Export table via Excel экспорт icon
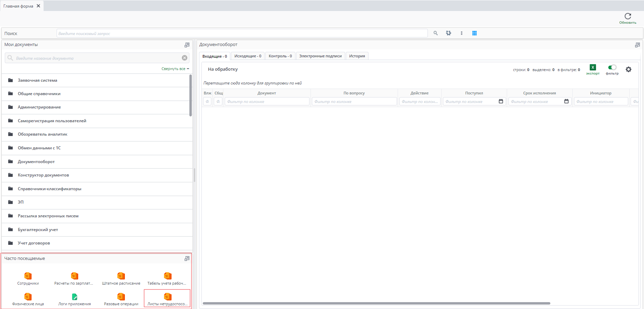The height and width of the screenshot is (309, 644). pos(593,68)
